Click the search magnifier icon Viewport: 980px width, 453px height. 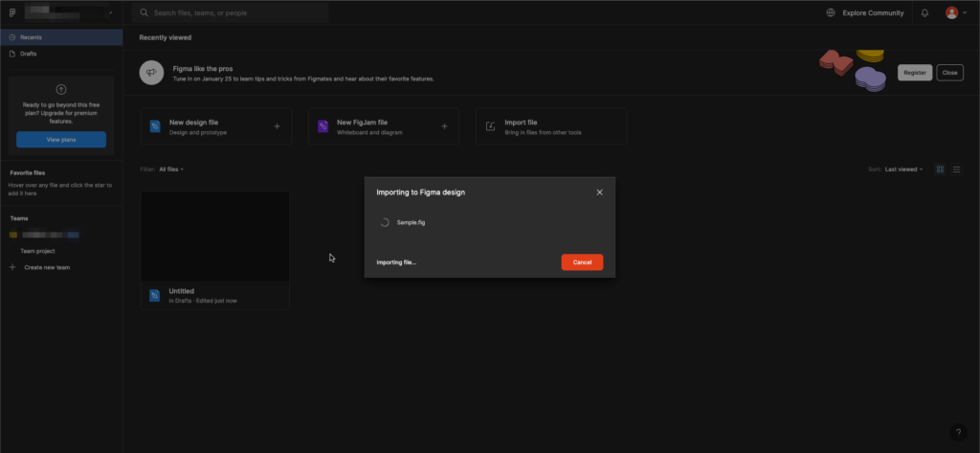point(145,12)
